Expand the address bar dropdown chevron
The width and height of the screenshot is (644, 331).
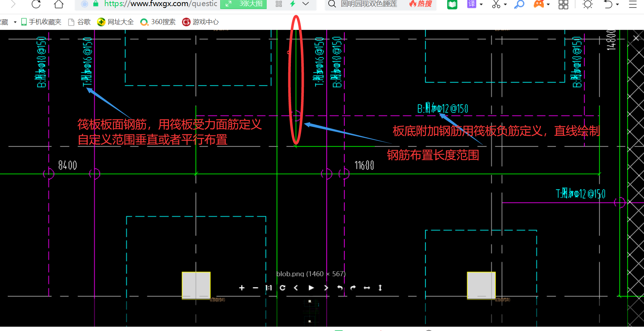coord(306,4)
